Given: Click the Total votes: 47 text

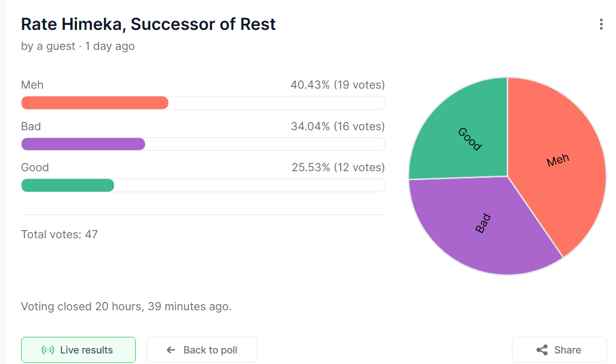Looking at the screenshot, I should [x=59, y=234].
